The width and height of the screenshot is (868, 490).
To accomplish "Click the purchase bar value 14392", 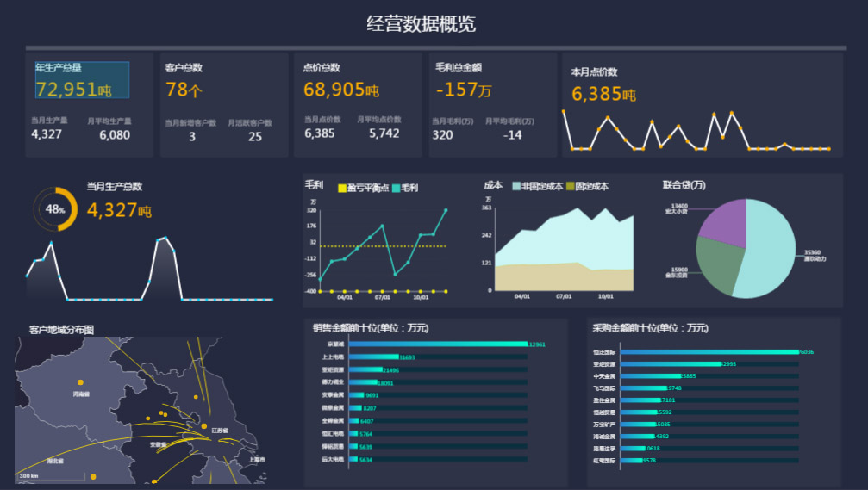I will [661, 437].
